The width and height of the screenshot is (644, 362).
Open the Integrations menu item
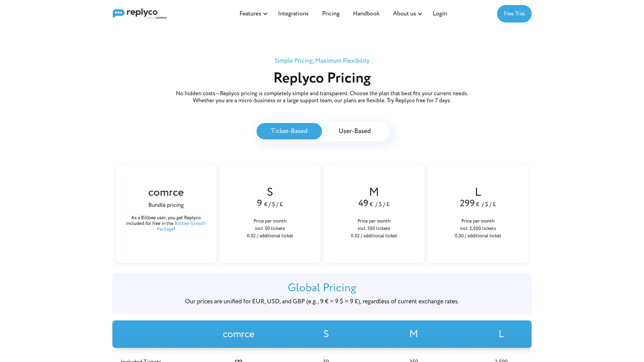pos(293,14)
